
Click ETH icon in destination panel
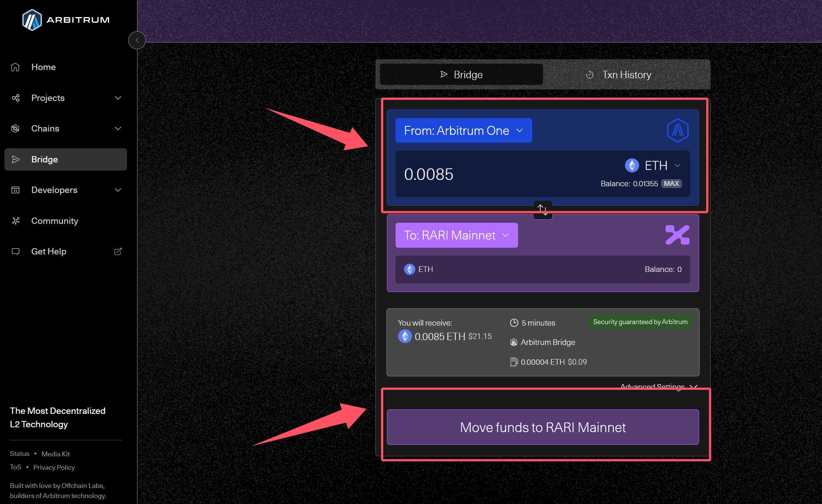410,269
